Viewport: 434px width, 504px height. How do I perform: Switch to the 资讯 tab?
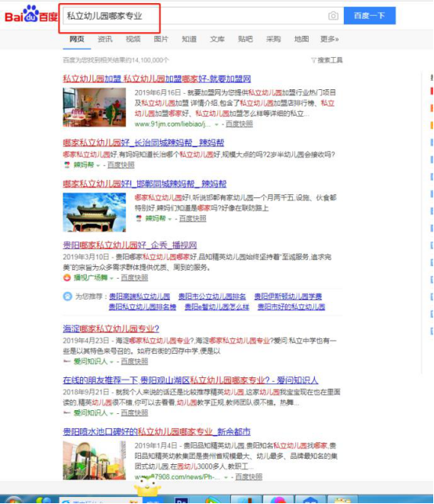[x=105, y=39]
